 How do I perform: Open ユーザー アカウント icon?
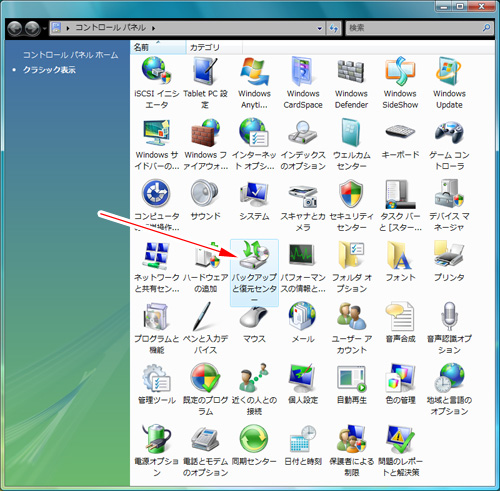pos(351,316)
